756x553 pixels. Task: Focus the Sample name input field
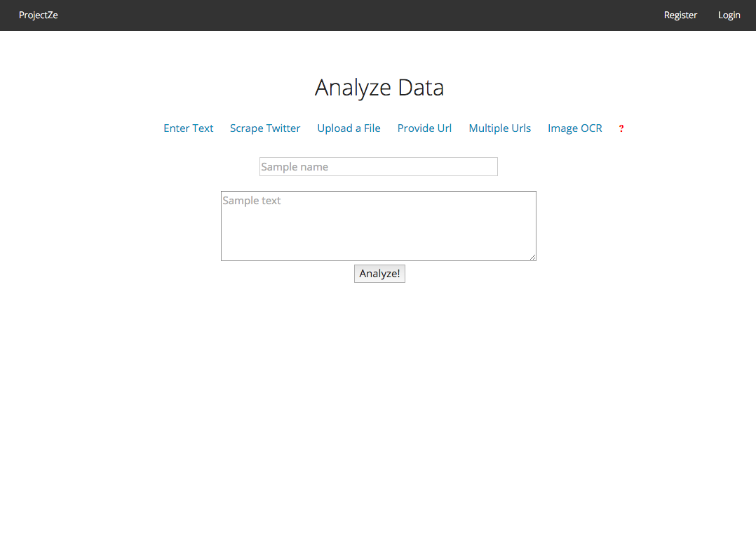[379, 166]
